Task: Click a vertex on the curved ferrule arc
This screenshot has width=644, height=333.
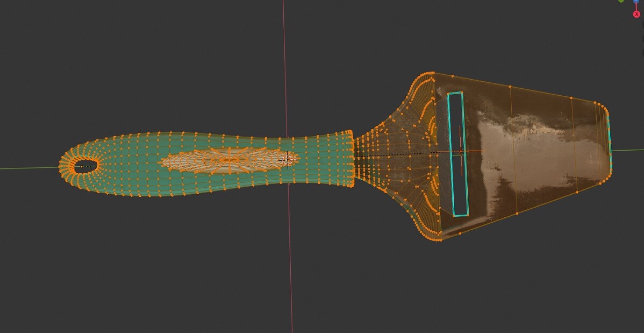Action: [x=425, y=108]
